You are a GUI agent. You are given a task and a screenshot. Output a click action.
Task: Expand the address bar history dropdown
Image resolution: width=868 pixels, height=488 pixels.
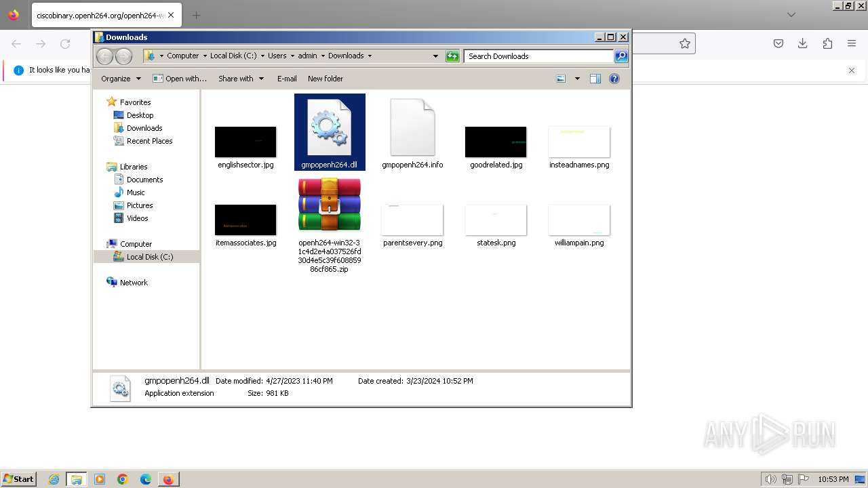[x=435, y=56]
